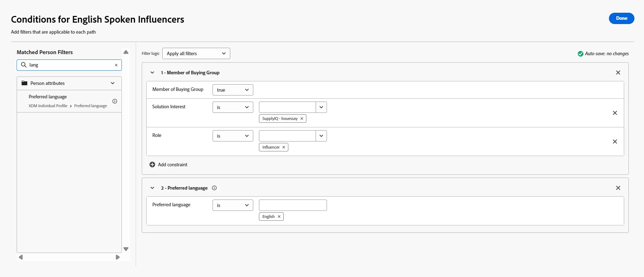The width and height of the screenshot is (644, 277).
Task: Open the Filter logic dropdown
Action: coord(196,53)
